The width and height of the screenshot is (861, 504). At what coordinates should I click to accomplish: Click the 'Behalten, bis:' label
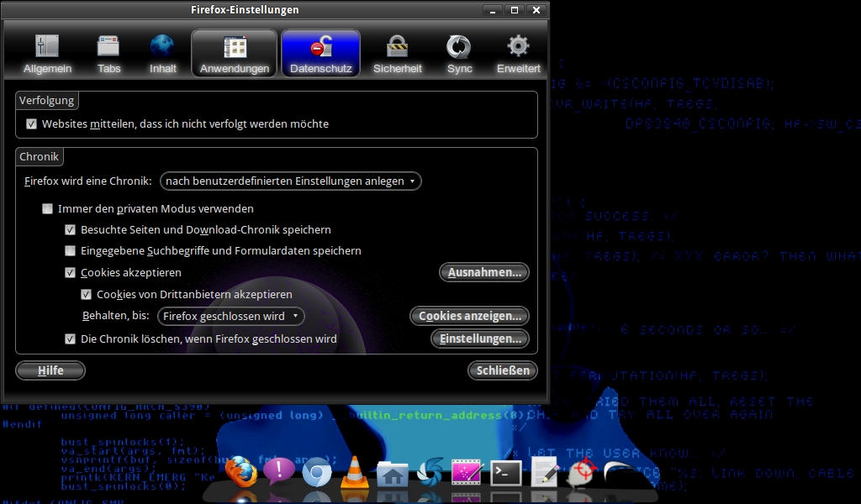tap(116, 315)
